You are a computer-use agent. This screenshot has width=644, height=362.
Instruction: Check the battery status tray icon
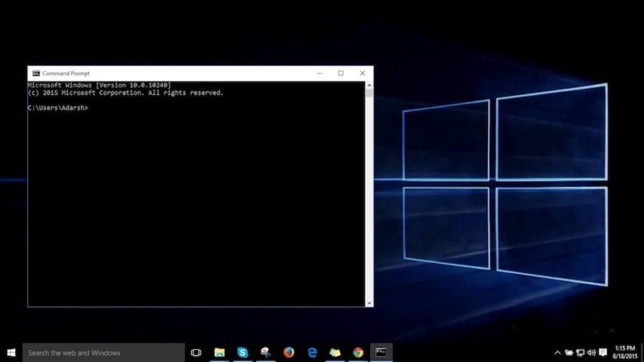click(x=568, y=353)
